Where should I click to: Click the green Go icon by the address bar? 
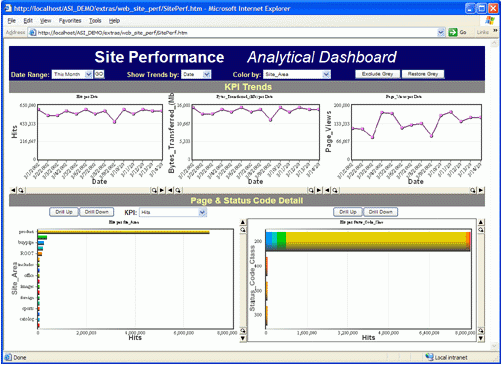pos(453,32)
